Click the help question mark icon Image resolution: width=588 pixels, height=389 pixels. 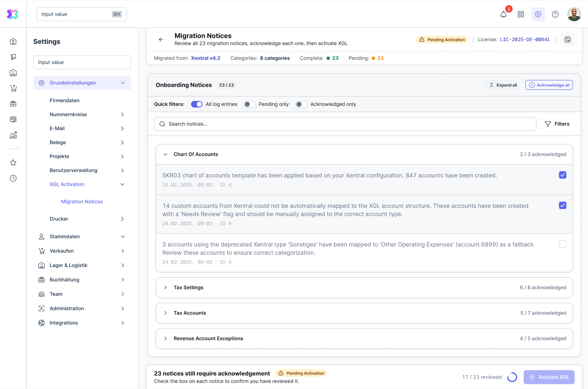click(555, 14)
